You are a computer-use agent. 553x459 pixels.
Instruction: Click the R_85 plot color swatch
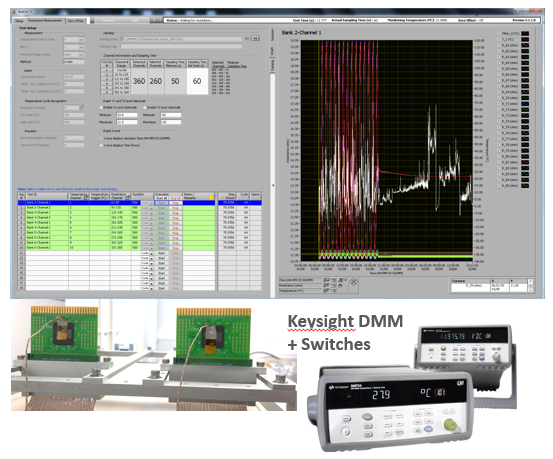point(525,186)
